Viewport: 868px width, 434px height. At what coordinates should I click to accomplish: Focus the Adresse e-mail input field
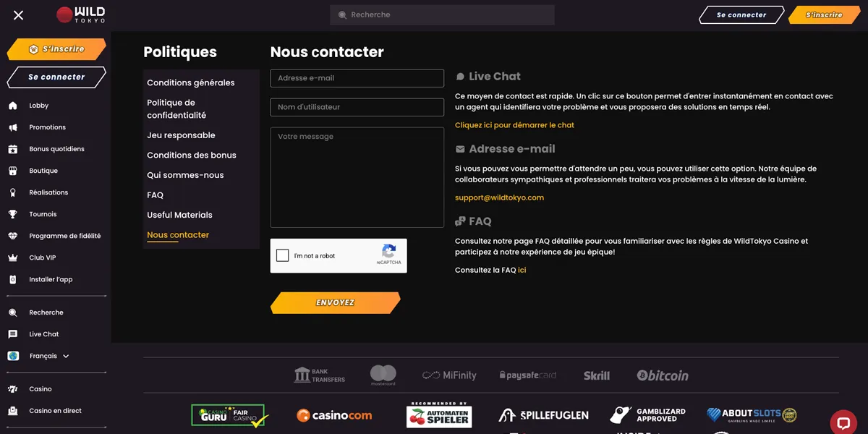[357, 78]
